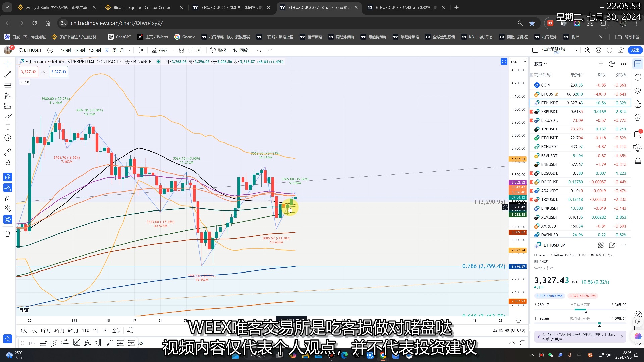Select the zoom-in tool in left toolbar

[8, 163]
